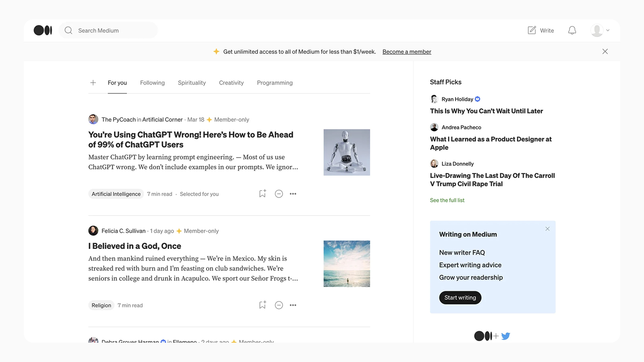
Task: Open 'See the full list' of Staff Picks
Action: tap(447, 200)
